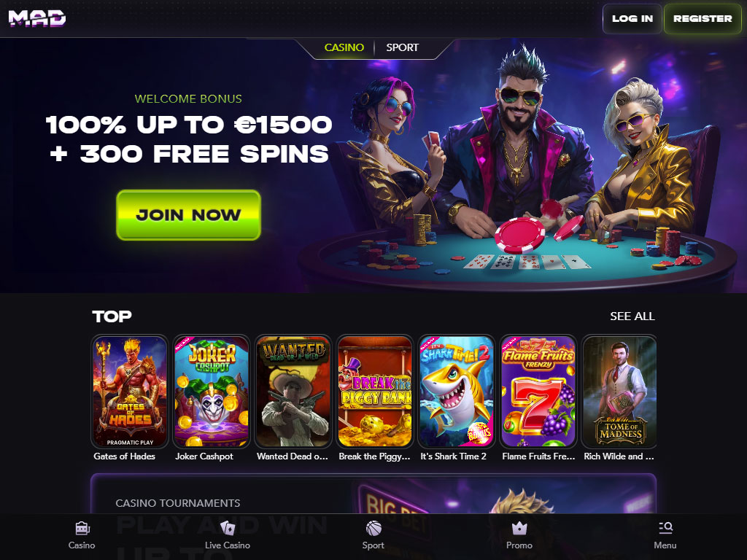
Task: Switch to the CASINO tab
Action: (x=344, y=47)
